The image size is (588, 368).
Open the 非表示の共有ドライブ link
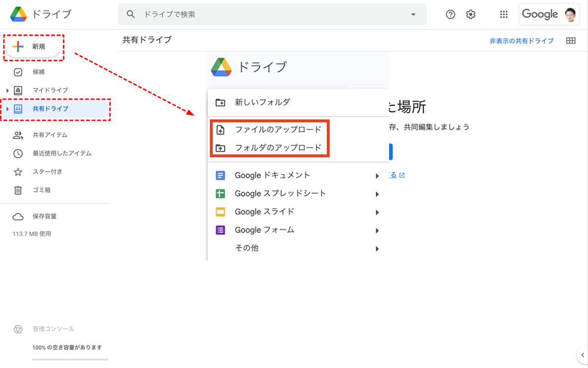point(521,41)
